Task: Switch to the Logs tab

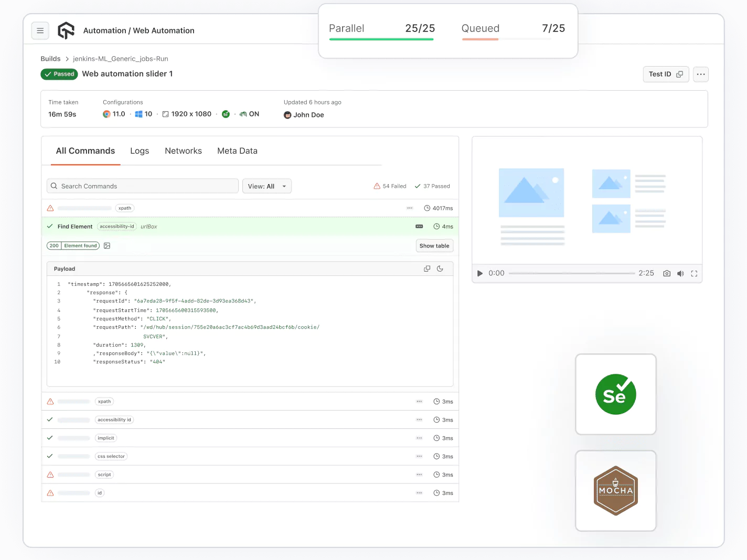Action: pos(140,151)
